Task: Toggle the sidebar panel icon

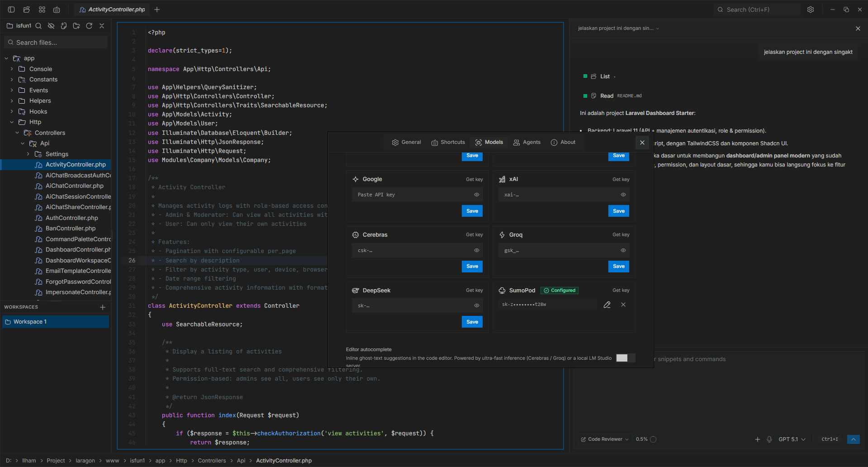Action: pyautogui.click(x=11, y=10)
